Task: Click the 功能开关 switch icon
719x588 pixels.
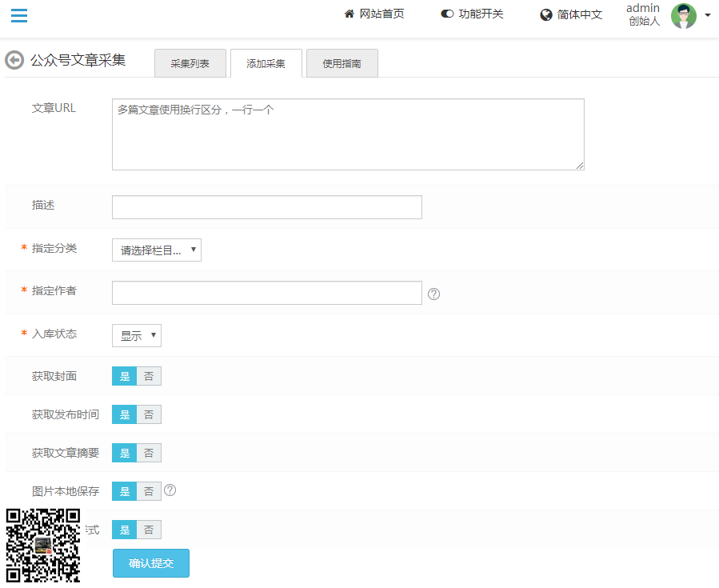Action: coord(445,14)
